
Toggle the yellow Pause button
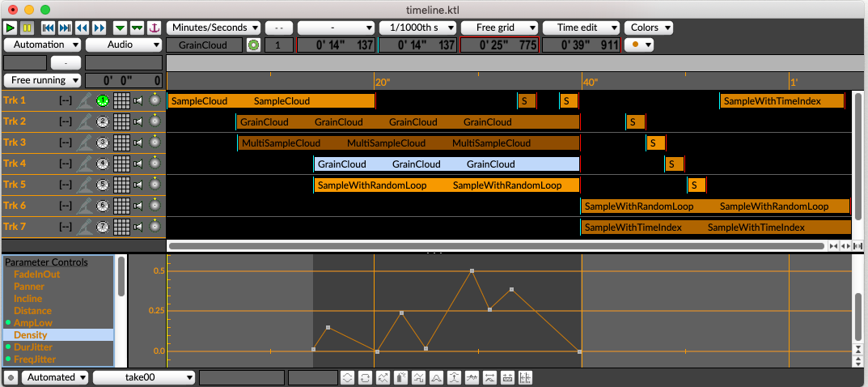click(27, 28)
